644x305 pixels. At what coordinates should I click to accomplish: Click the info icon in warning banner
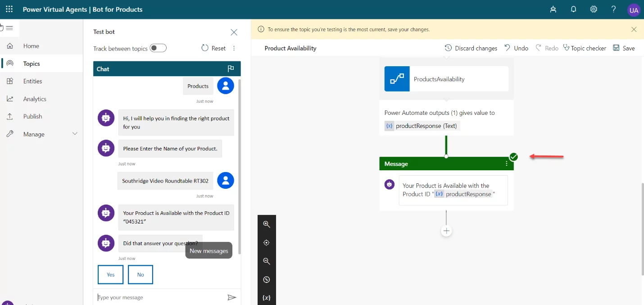pos(261,29)
